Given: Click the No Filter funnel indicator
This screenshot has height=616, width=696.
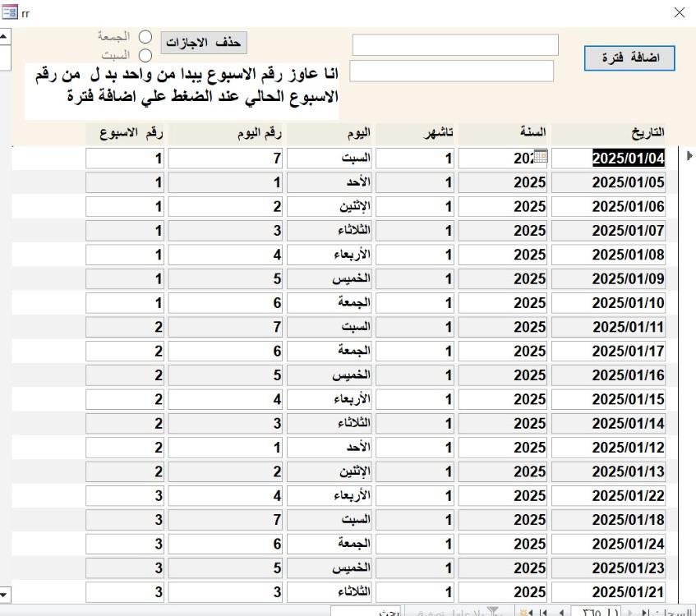Looking at the screenshot, I should (460, 612).
